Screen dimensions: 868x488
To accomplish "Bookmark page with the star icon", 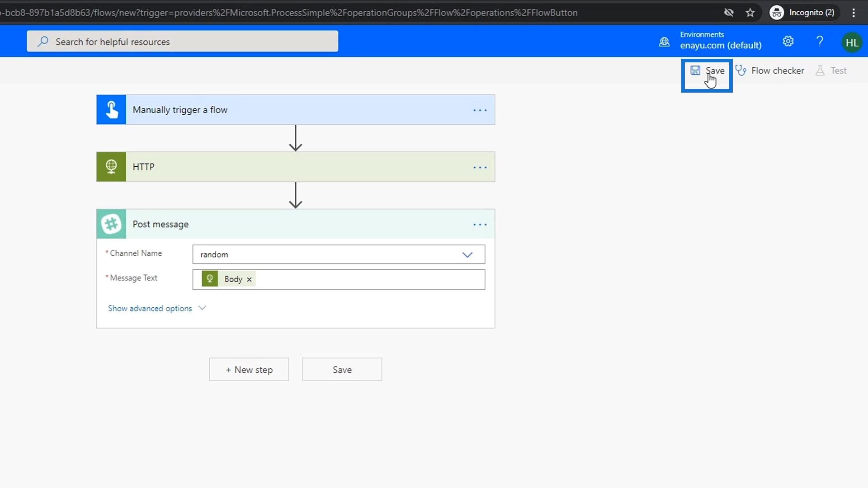I will click(x=750, y=13).
